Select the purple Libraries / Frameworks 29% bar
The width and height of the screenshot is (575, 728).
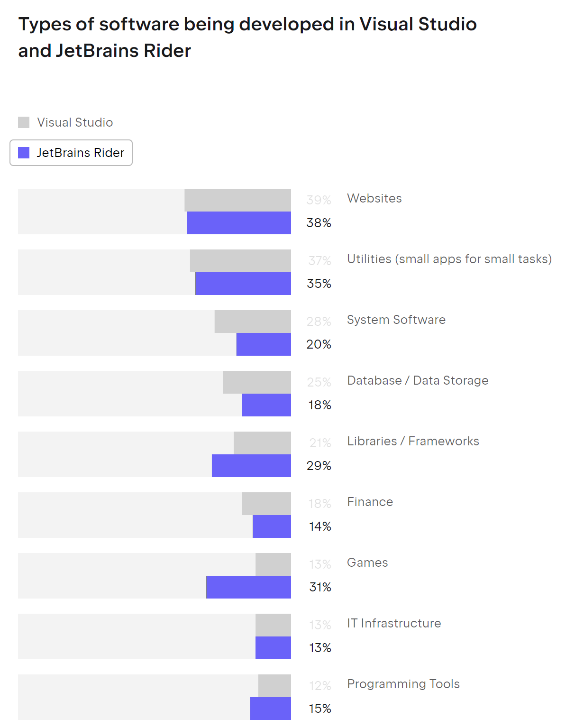click(x=251, y=466)
